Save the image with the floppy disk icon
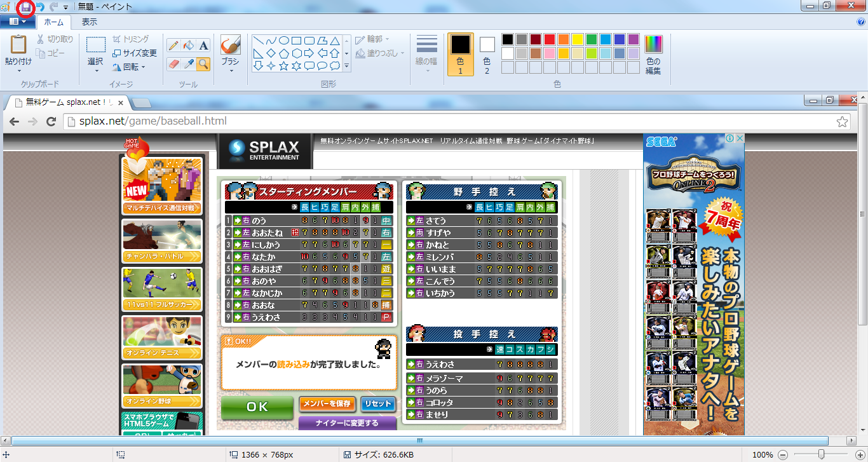The image size is (868, 462). [26, 7]
